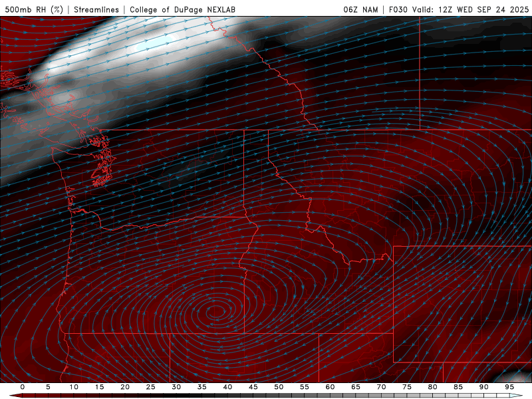Click the '25' colorbar scale label

(151, 387)
